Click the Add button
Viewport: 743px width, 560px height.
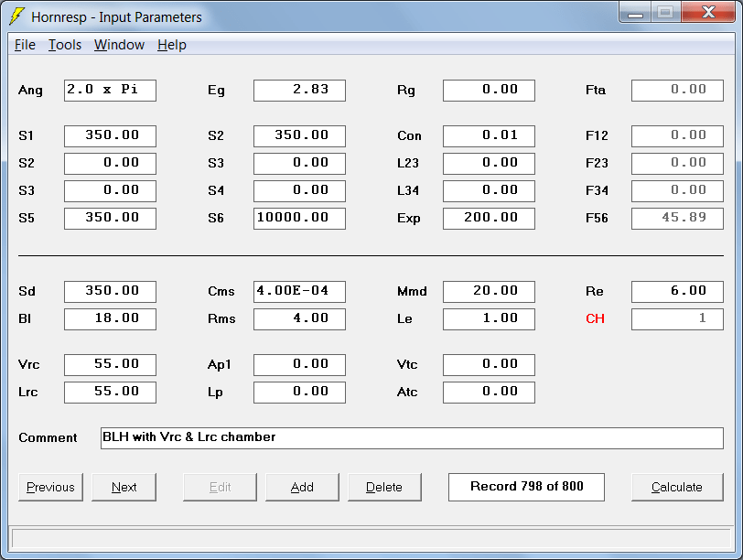coord(302,487)
